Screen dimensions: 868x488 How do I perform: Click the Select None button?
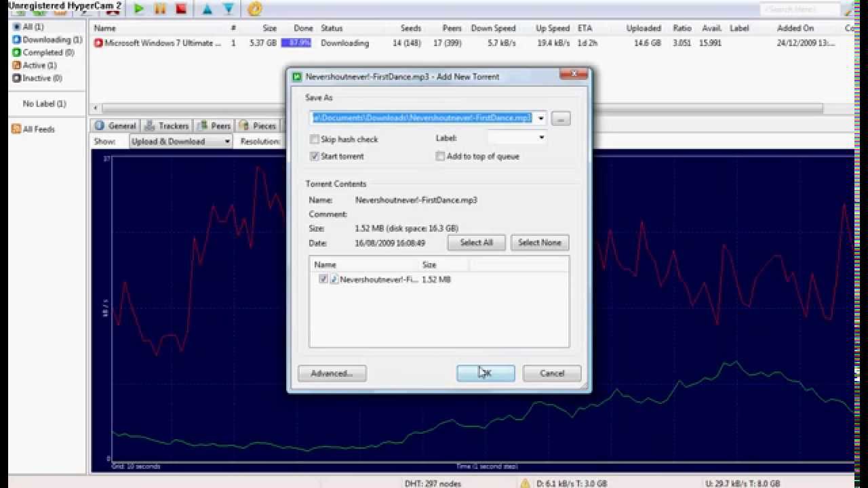[540, 243]
